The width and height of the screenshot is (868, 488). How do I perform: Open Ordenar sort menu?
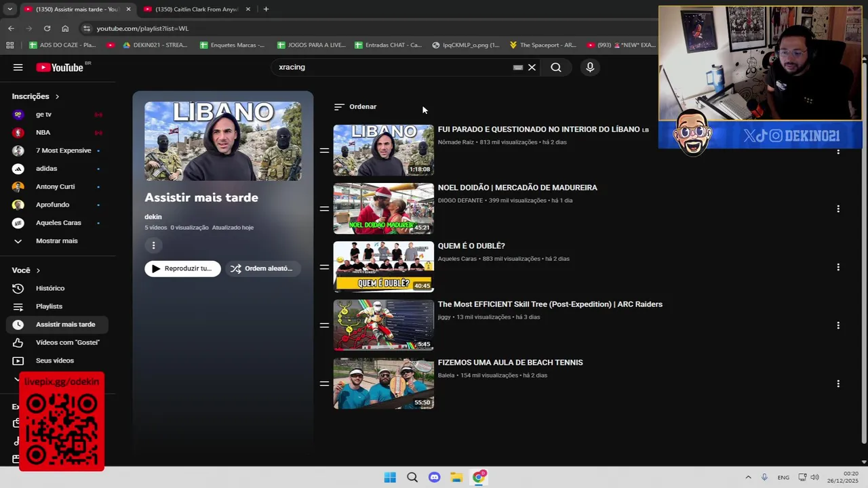(355, 106)
